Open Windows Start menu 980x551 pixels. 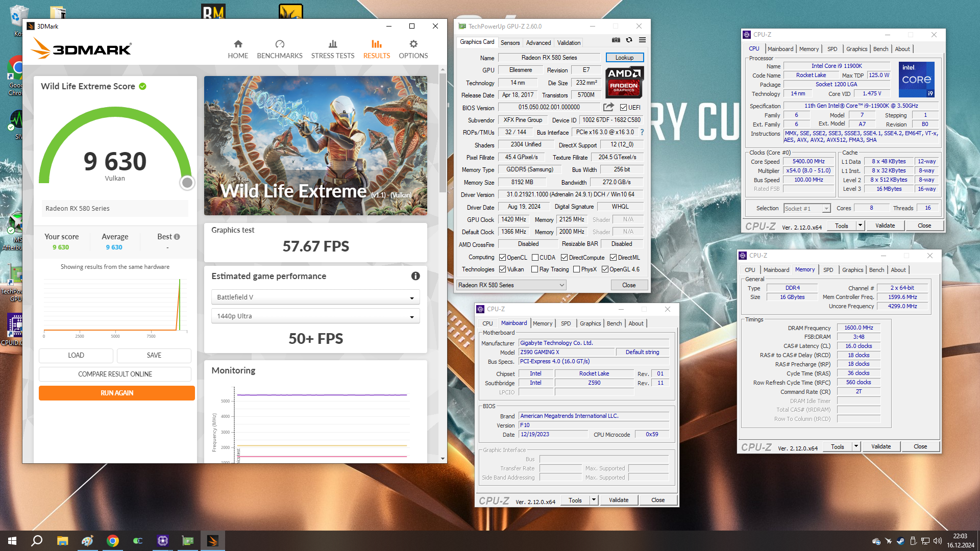(x=12, y=541)
